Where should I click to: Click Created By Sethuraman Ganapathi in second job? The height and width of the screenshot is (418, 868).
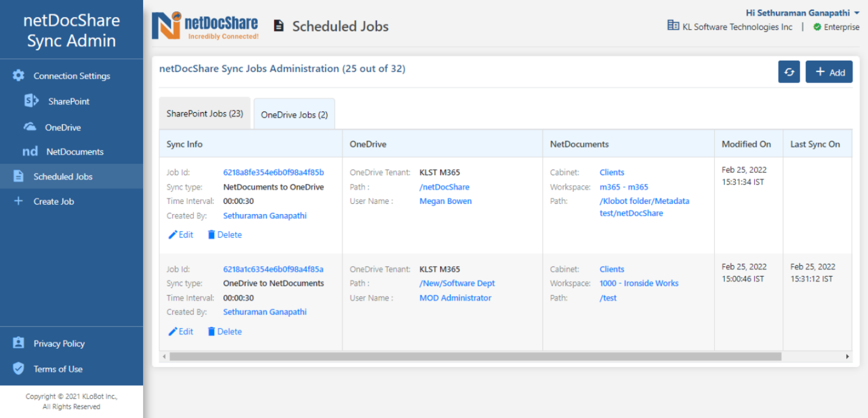(265, 312)
